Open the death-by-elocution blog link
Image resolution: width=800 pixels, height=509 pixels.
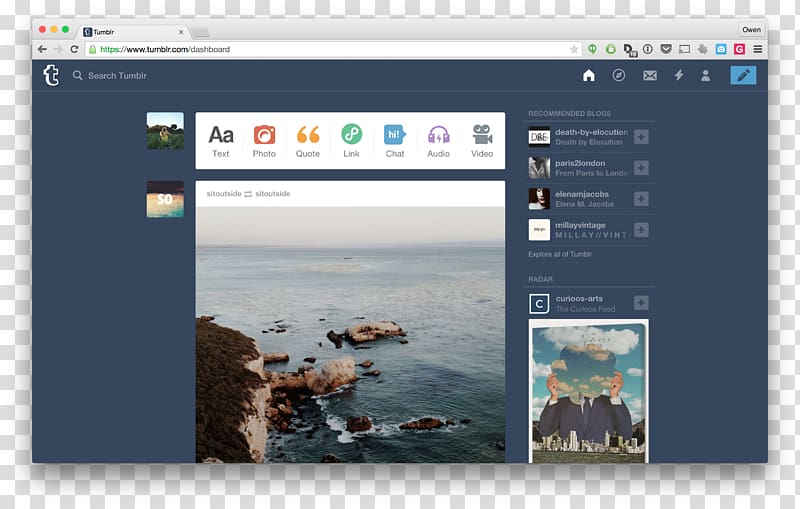(x=591, y=132)
